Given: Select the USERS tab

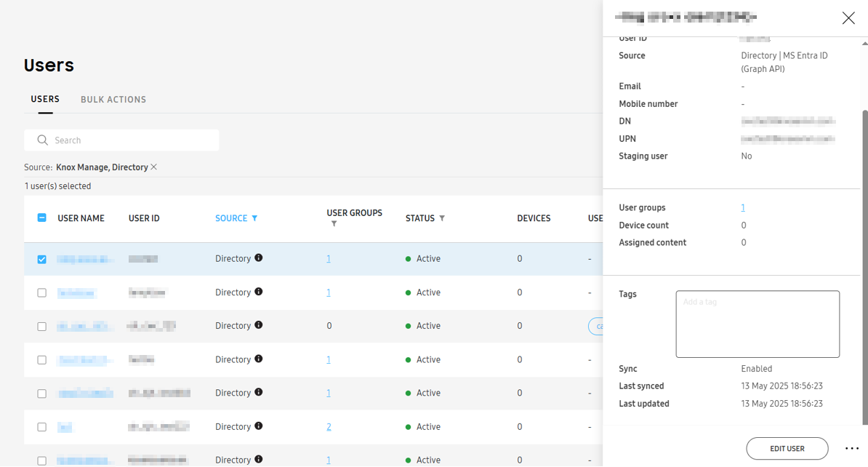Looking at the screenshot, I should [x=45, y=99].
